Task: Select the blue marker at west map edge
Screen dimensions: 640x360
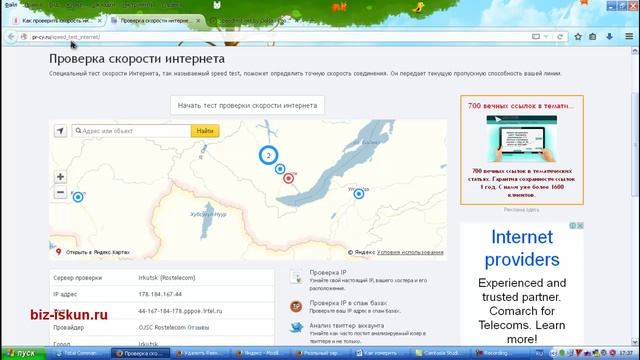Action: [78, 197]
